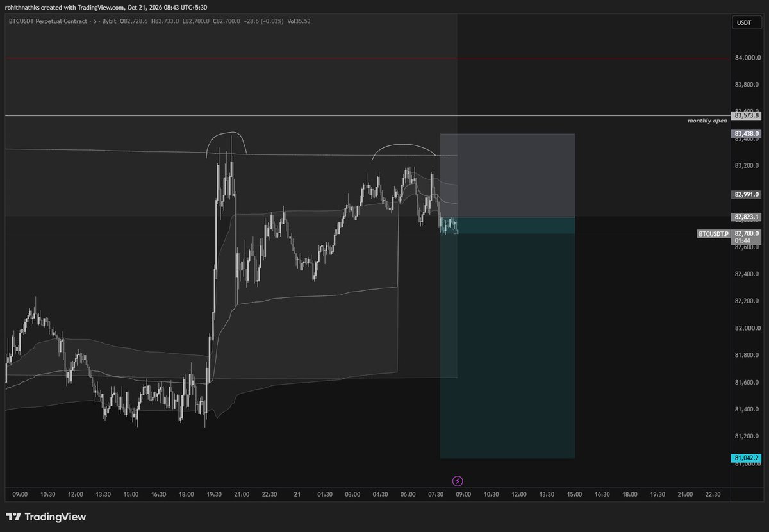Click the BTCUSDT.P symbol label on the axis
Viewport: 769px width, 532px height.
coord(714,234)
